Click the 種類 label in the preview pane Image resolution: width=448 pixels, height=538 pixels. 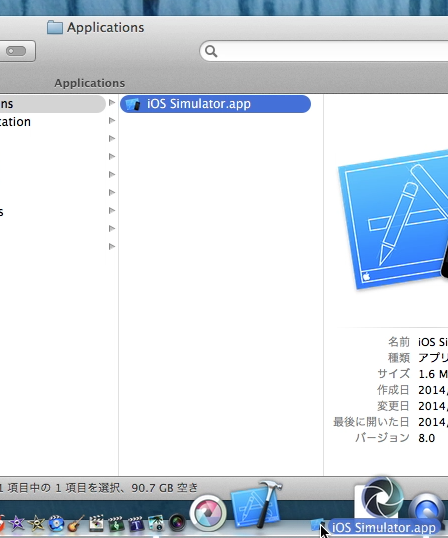coord(399,358)
